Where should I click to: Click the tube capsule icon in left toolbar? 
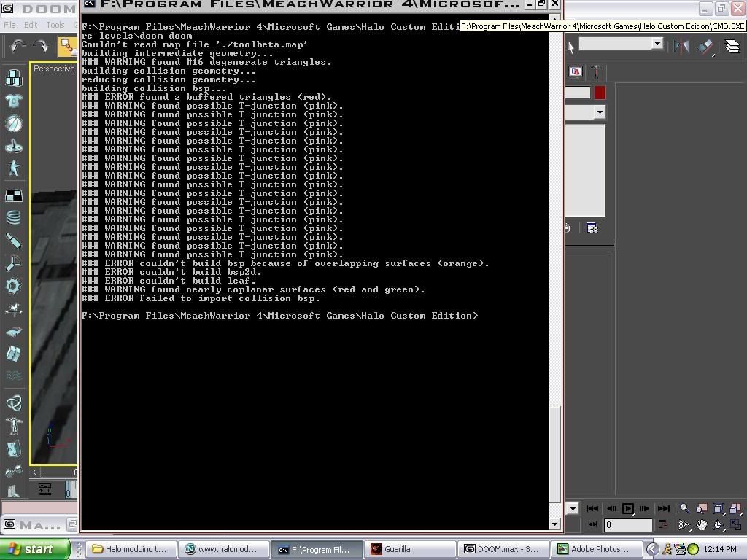pos(13,241)
